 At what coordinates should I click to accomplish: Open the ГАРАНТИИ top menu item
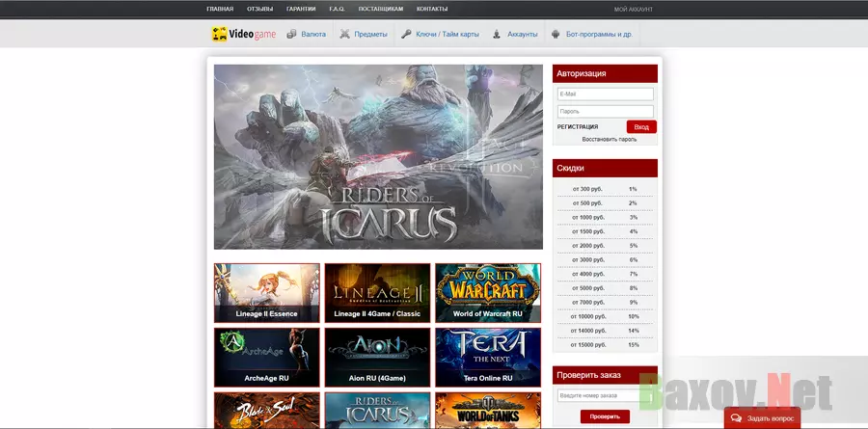point(301,10)
